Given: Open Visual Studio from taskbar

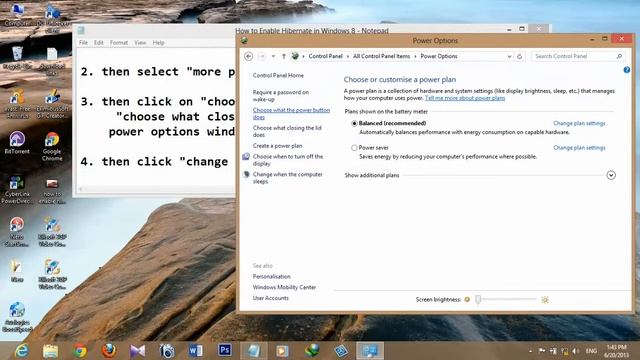Looking at the screenshot, I should click(x=138, y=351).
